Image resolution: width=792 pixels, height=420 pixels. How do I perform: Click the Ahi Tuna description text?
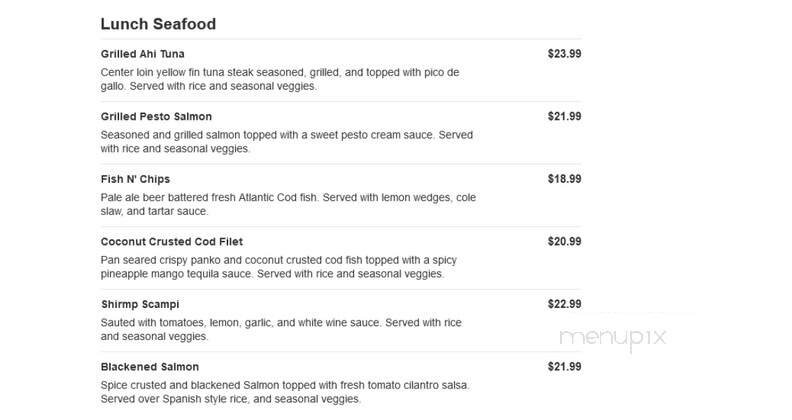click(280, 80)
